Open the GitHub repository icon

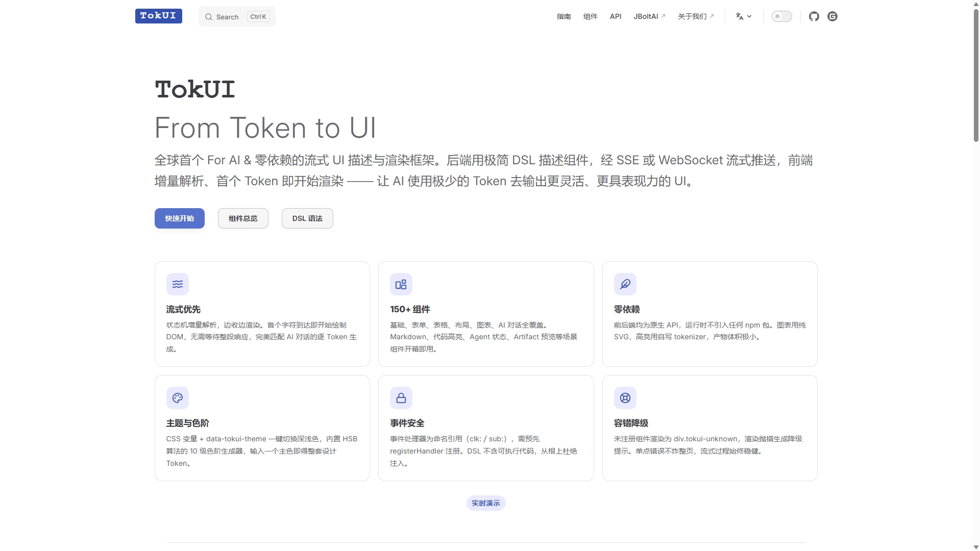coord(814,16)
